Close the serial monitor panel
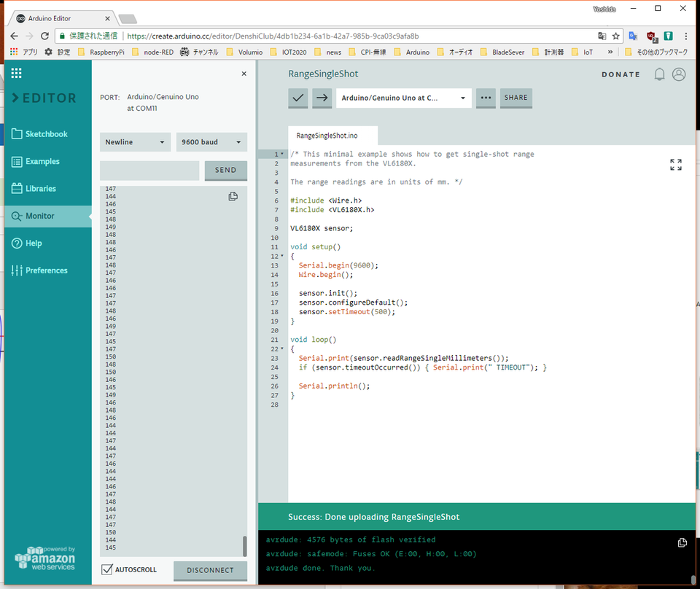This screenshot has height=589, width=700. [x=244, y=74]
